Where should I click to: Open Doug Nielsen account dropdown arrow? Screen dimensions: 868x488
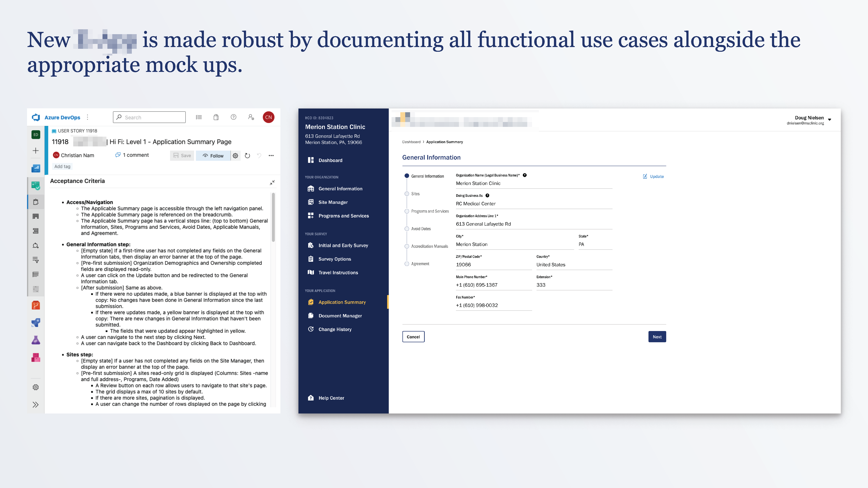830,120
